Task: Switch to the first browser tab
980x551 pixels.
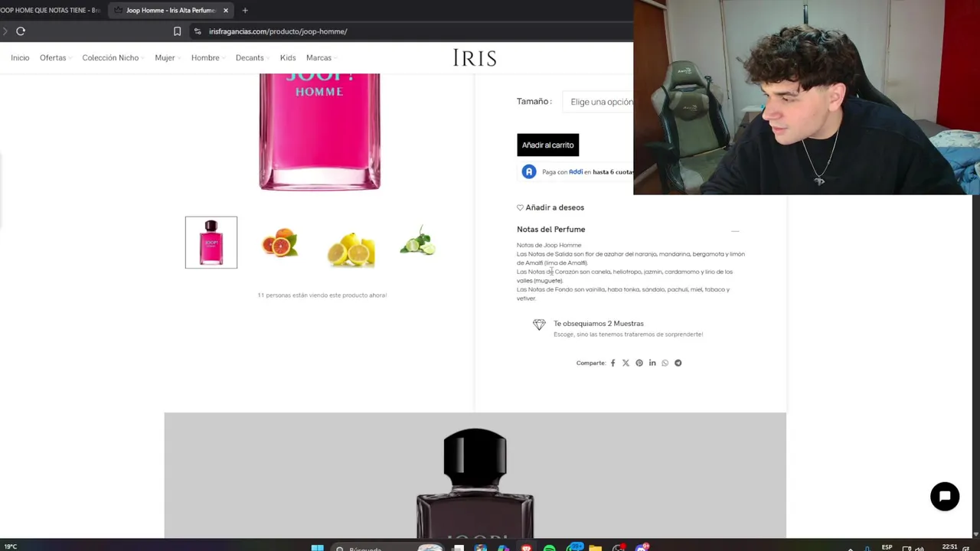Action: [52, 10]
